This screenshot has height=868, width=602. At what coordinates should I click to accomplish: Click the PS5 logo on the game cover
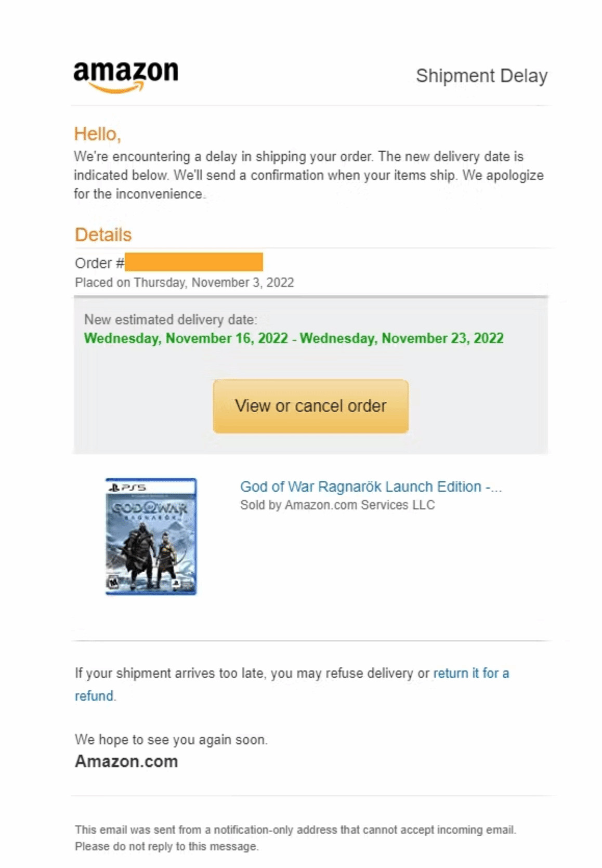(x=127, y=487)
